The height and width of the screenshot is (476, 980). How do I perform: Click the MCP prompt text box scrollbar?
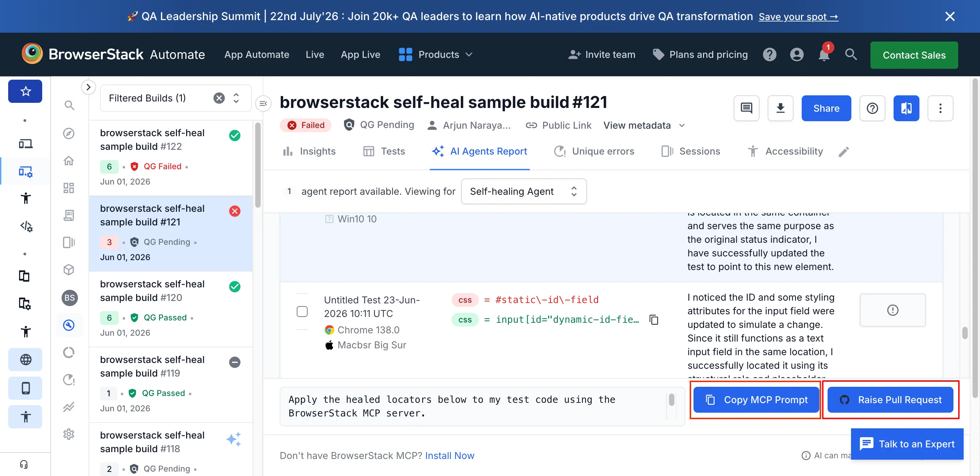(671, 400)
